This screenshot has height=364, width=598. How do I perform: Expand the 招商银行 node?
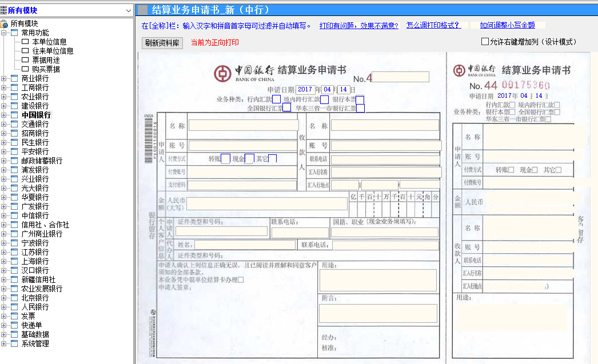click(x=4, y=133)
